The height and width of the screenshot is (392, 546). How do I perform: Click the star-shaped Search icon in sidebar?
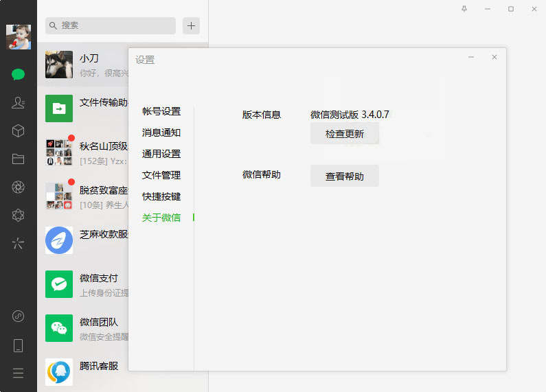[19, 243]
